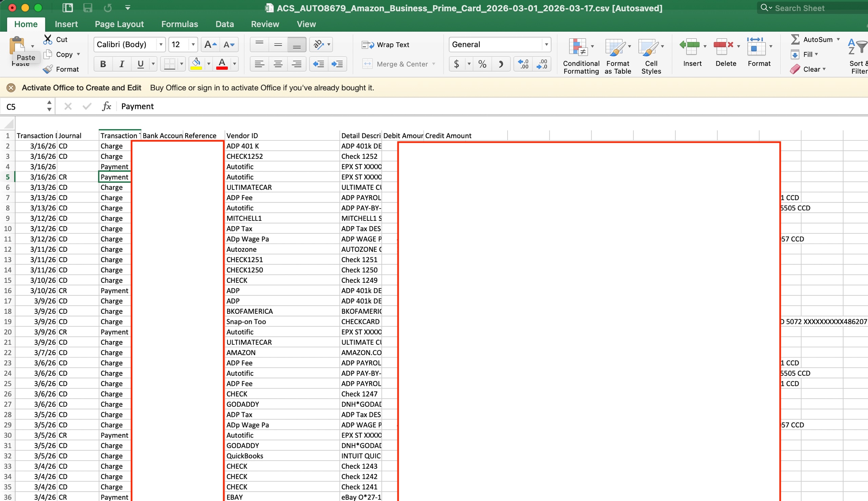Click the Increase indent icon
Viewport: 868px width, 501px height.
click(337, 64)
